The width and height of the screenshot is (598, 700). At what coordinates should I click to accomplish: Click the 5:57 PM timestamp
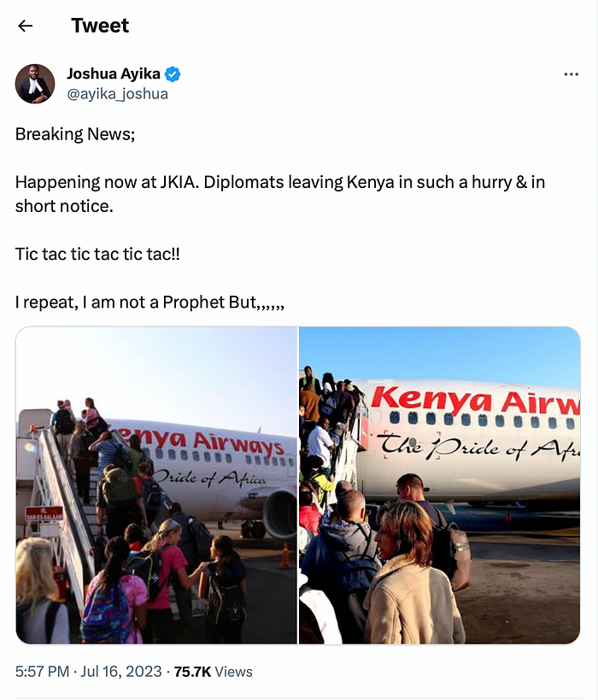(42, 672)
